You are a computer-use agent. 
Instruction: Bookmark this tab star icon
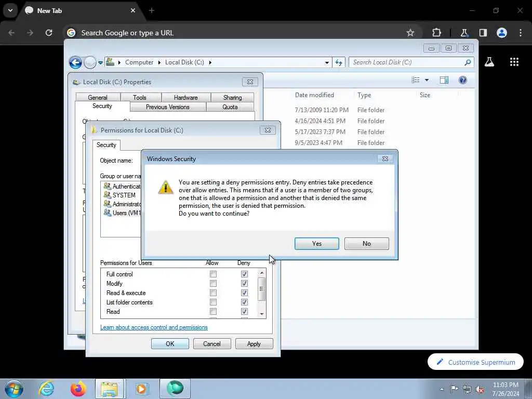(410, 33)
